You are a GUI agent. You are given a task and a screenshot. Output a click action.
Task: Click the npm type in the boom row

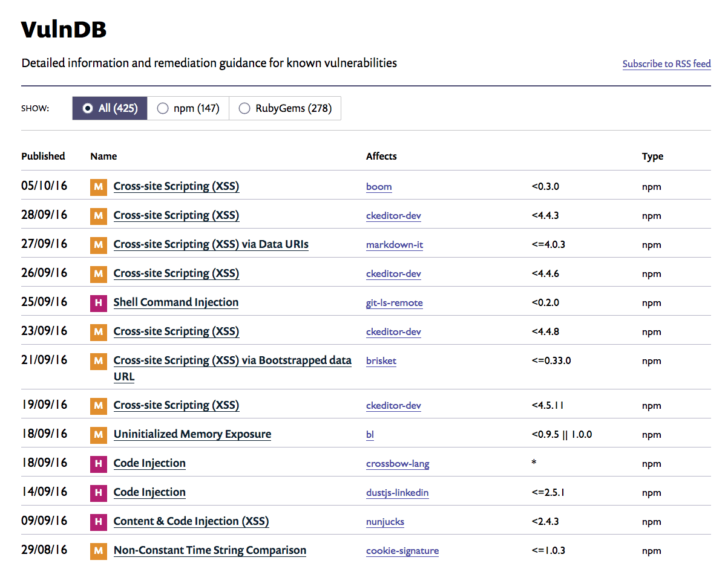[652, 187]
